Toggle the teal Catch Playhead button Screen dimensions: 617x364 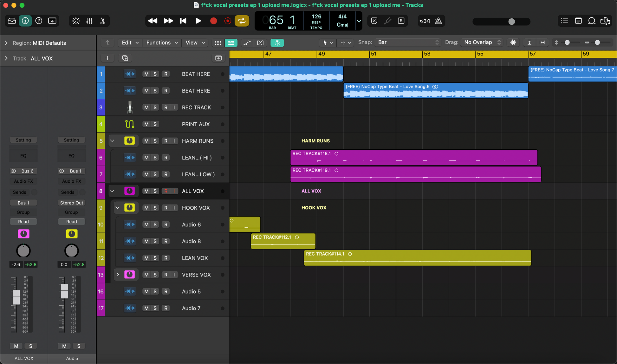(x=277, y=42)
